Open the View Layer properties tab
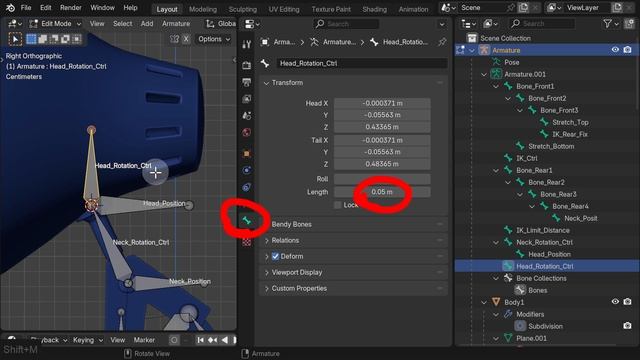 (x=247, y=99)
